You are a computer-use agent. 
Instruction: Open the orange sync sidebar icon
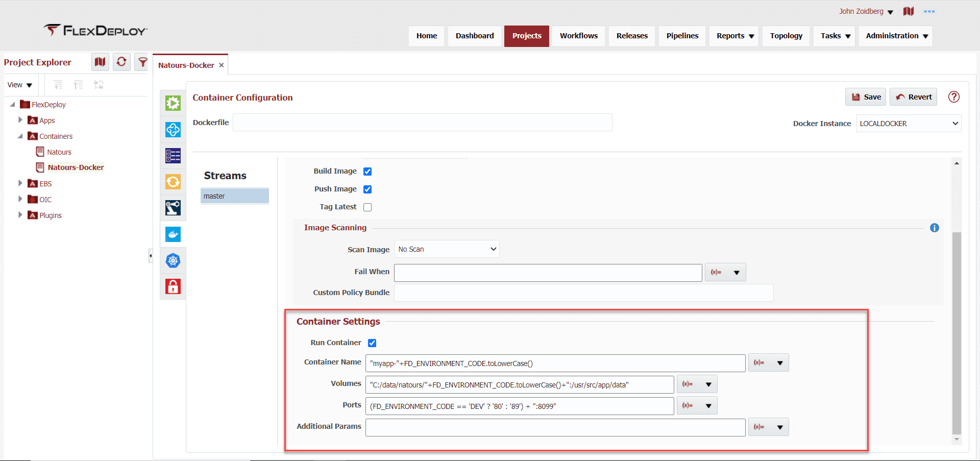(173, 182)
